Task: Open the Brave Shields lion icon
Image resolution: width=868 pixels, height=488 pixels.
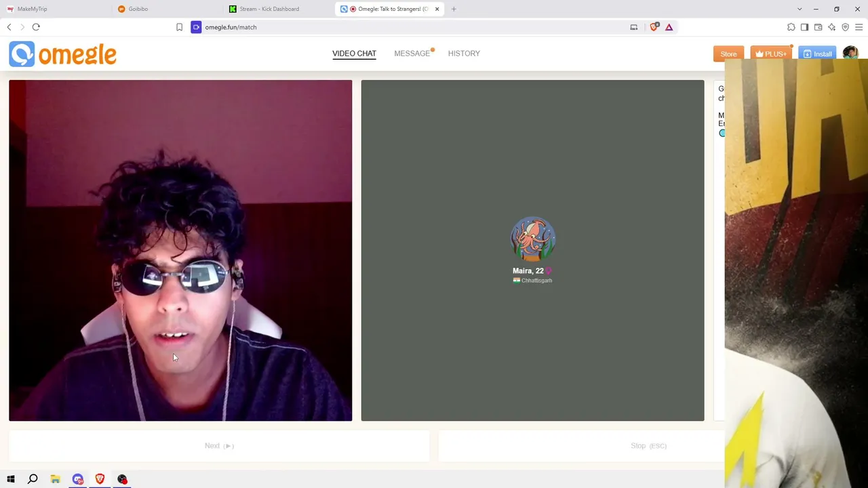Action: pos(654,27)
